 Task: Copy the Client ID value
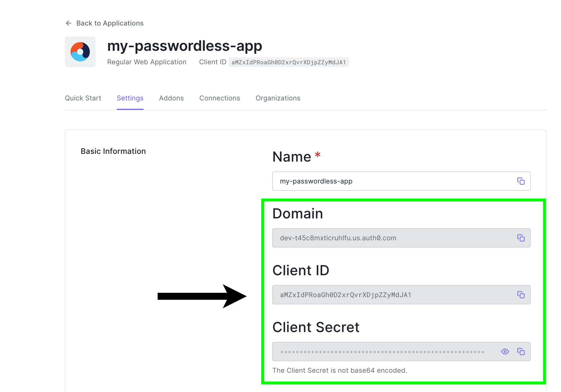pyautogui.click(x=521, y=295)
